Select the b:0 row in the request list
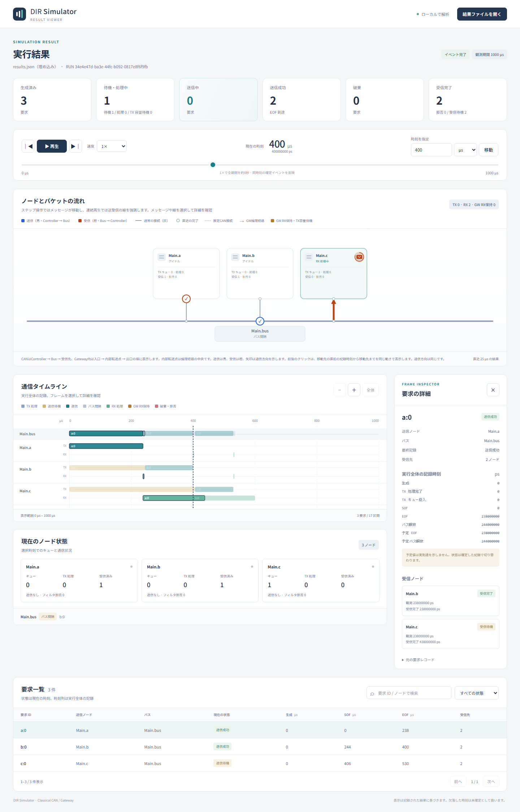The image size is (520, 812). point(260,747)
